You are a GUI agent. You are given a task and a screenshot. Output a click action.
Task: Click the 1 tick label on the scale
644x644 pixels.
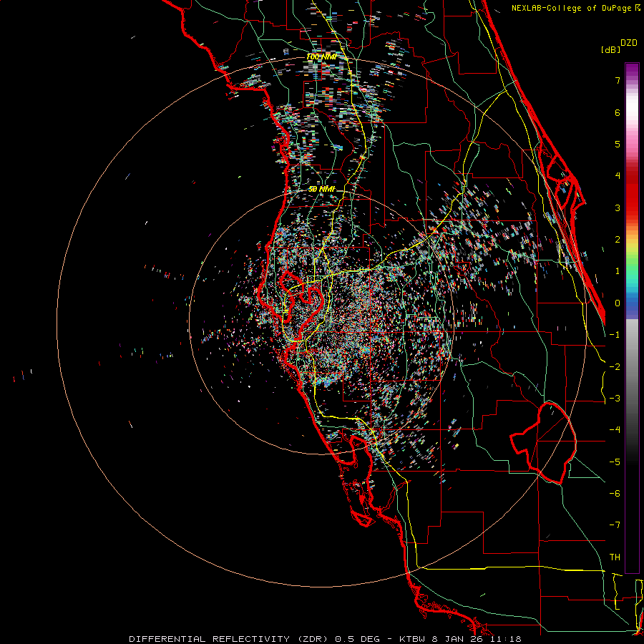618,271
